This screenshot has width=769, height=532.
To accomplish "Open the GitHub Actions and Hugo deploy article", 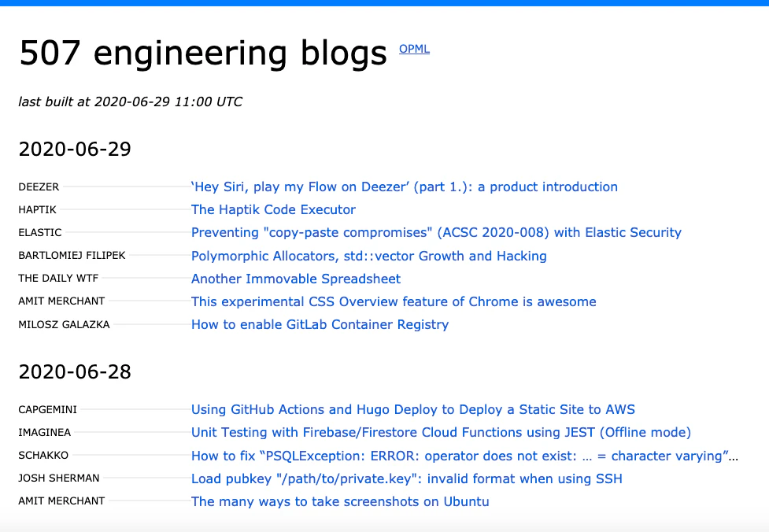I will [413, 409].
